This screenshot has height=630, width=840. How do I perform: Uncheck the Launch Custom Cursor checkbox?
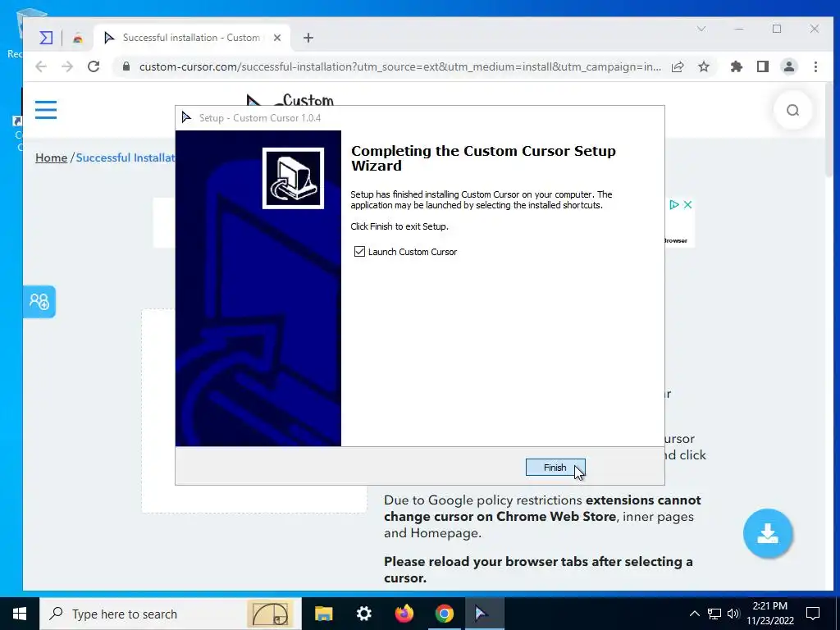coord(359,251)
